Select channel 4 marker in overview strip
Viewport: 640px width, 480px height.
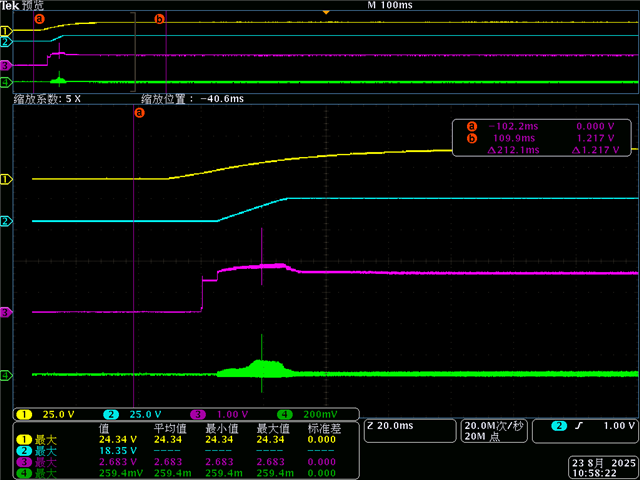[x=6, y=82]
